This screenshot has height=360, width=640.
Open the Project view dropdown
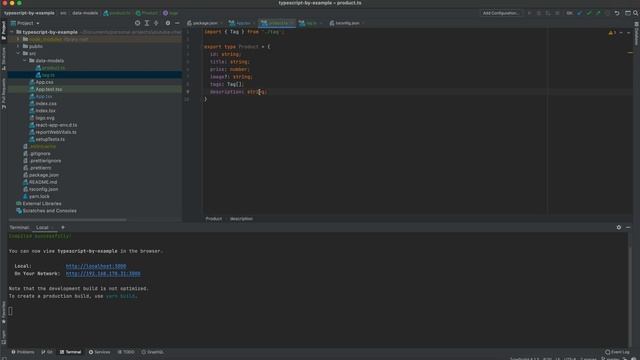pos(25,23)
